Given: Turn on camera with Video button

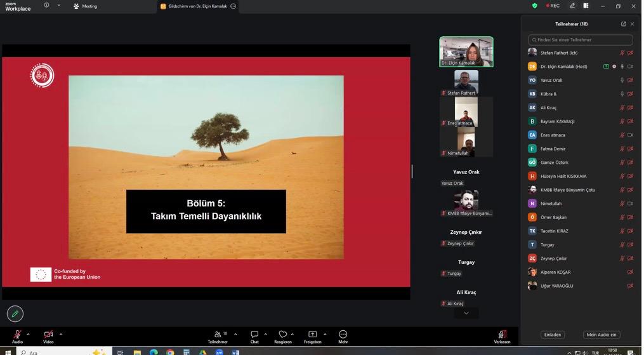Looking at the screenshot, I should [48, 335].
